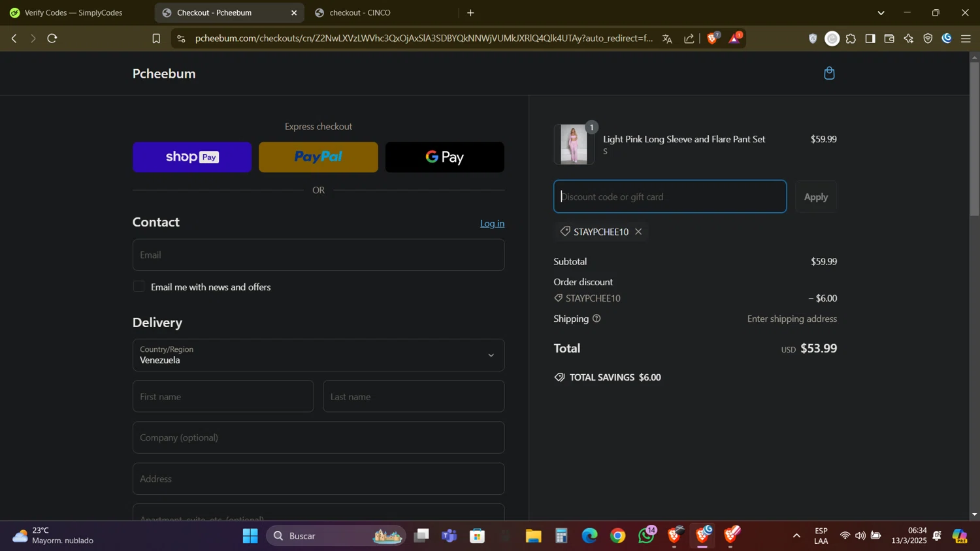
Task: Open File Explorer from taskbar
Action: click(533, 536)
